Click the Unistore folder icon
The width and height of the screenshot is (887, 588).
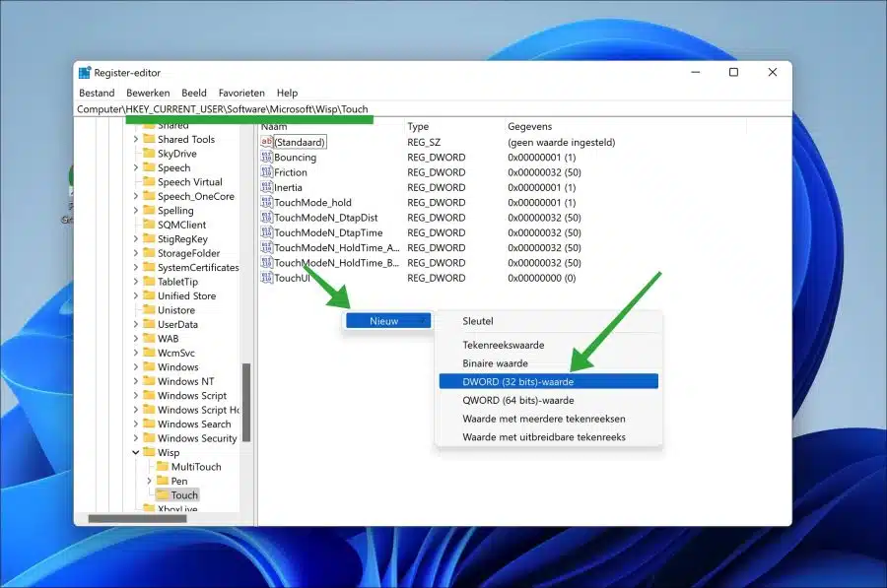point(150,310)
